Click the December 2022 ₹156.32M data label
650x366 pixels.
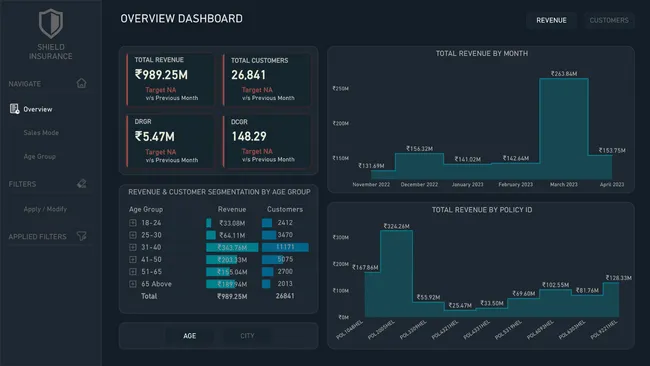420,148
